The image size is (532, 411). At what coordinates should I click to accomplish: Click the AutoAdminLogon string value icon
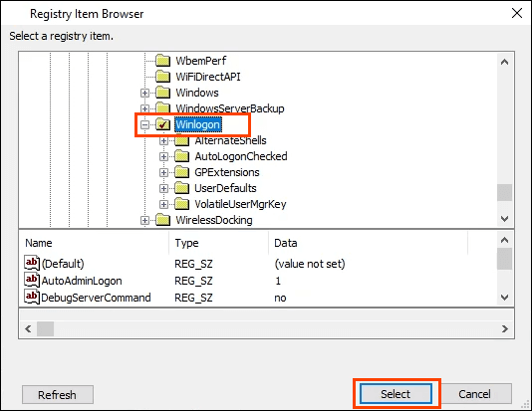tap(32, 280)
